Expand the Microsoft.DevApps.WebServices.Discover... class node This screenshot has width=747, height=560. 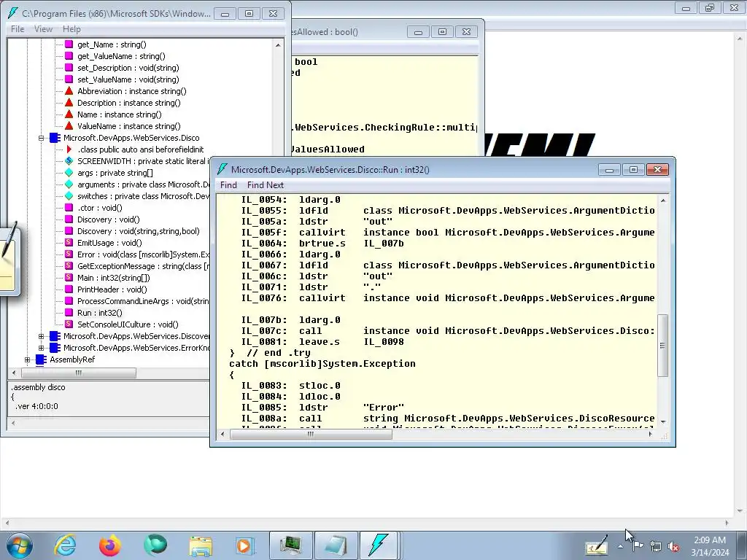41,336
